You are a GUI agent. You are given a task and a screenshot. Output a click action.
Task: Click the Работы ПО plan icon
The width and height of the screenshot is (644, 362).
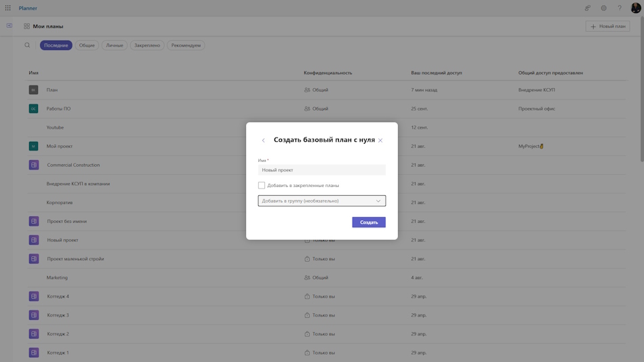pos(34,108)
